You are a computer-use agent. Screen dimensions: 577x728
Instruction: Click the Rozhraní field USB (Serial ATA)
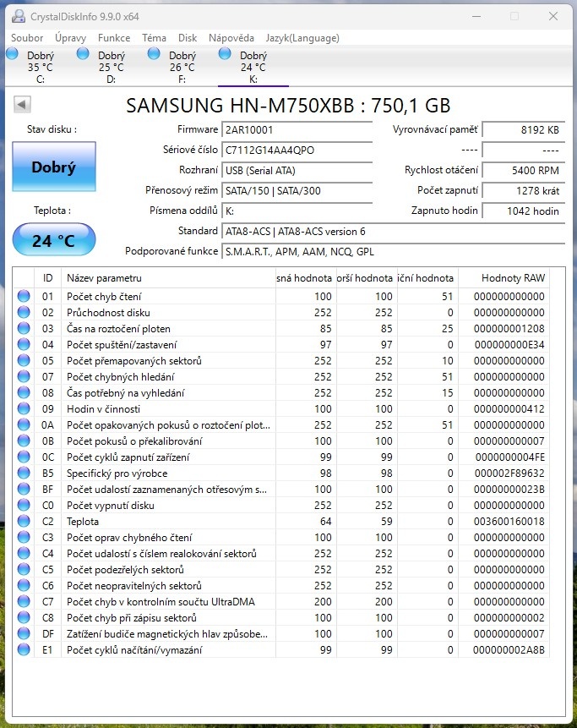click(x=297, y=171)
